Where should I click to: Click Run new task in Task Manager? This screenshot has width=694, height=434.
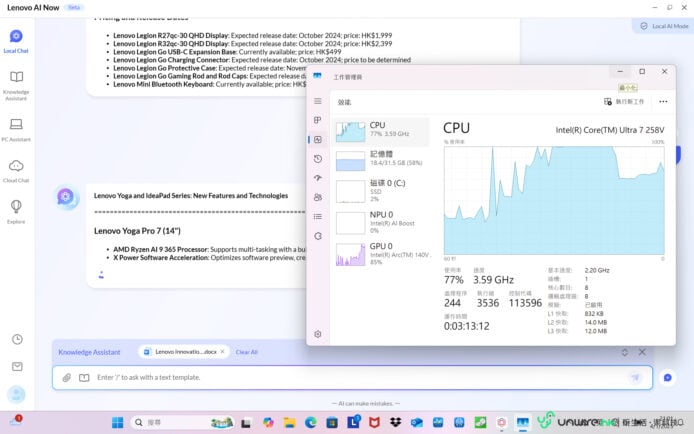(x=624, y=102)
